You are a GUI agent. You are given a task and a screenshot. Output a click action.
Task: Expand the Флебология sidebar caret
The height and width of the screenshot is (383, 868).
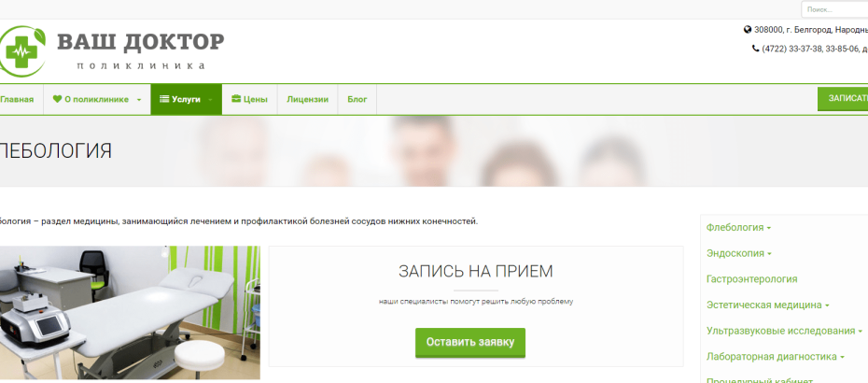[769, 228]
